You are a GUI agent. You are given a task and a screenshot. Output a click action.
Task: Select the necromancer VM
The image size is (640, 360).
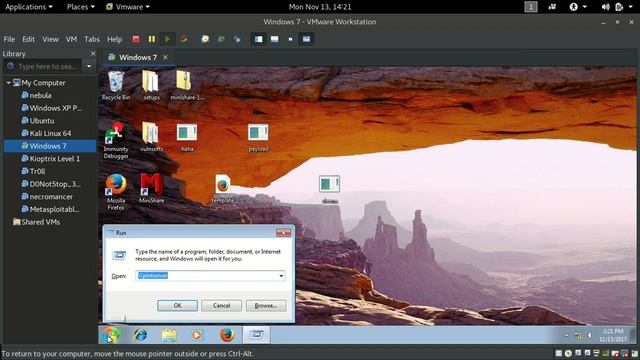coord(47,196)
